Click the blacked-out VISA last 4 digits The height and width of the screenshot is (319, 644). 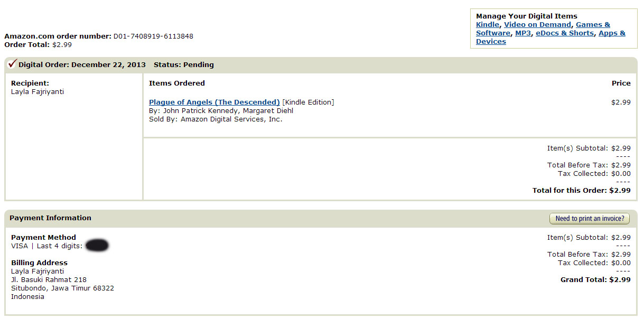pyautogui.click(x=97, y=246)
